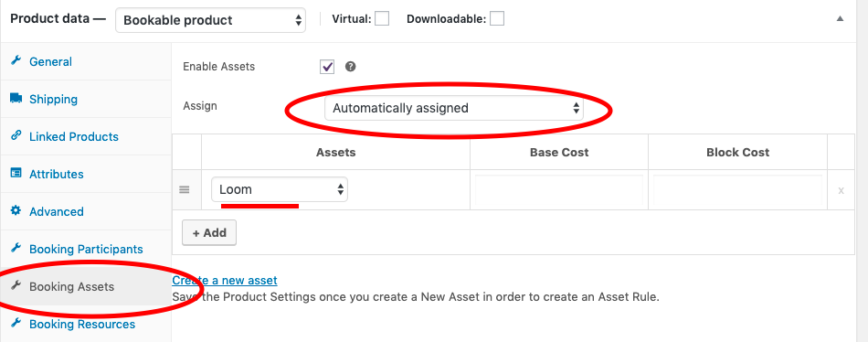Click the Base Cost column header
Image resolution: width=868 pixels, height=342 pixels.
(x=559, y=152)
